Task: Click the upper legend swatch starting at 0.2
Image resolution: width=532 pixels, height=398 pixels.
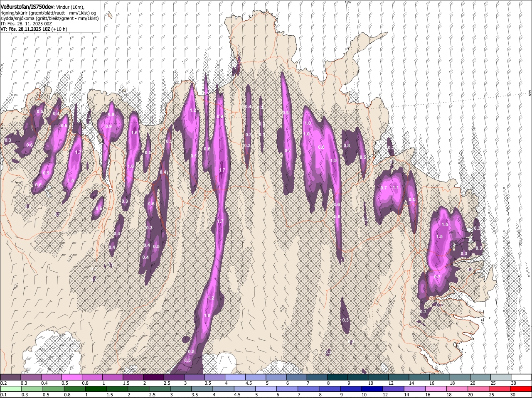Action: pos(10,377)
